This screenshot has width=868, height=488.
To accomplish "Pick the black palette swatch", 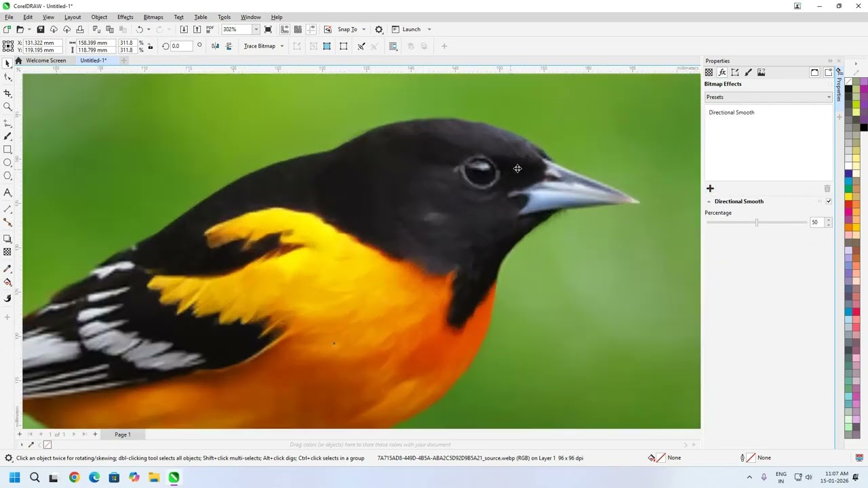I will (x=848, y=89).
